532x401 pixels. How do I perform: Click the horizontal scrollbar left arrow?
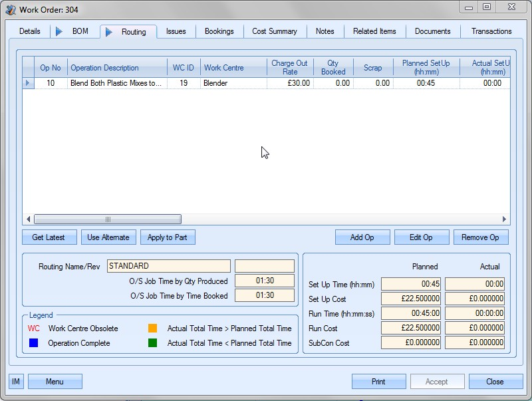[29, 219]
